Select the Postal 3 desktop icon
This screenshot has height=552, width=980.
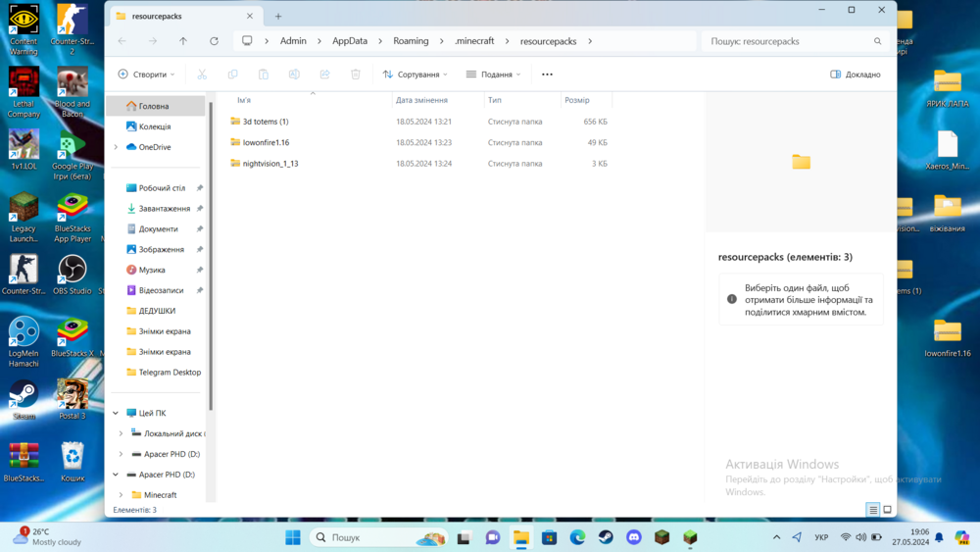point(73,399)
